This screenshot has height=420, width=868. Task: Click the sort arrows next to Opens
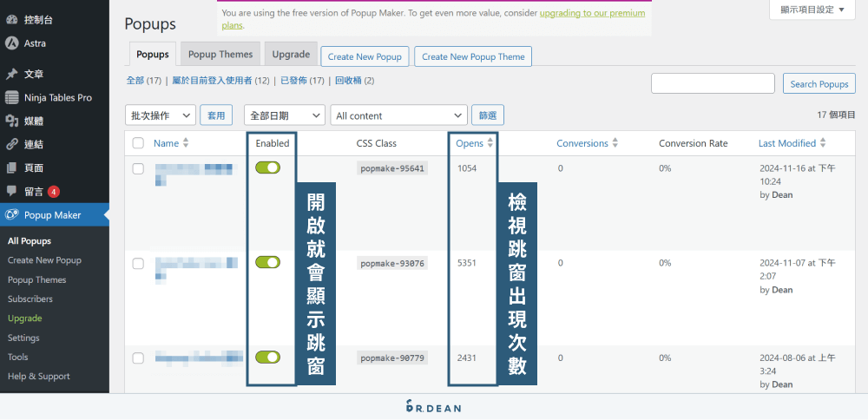point(490,143)
